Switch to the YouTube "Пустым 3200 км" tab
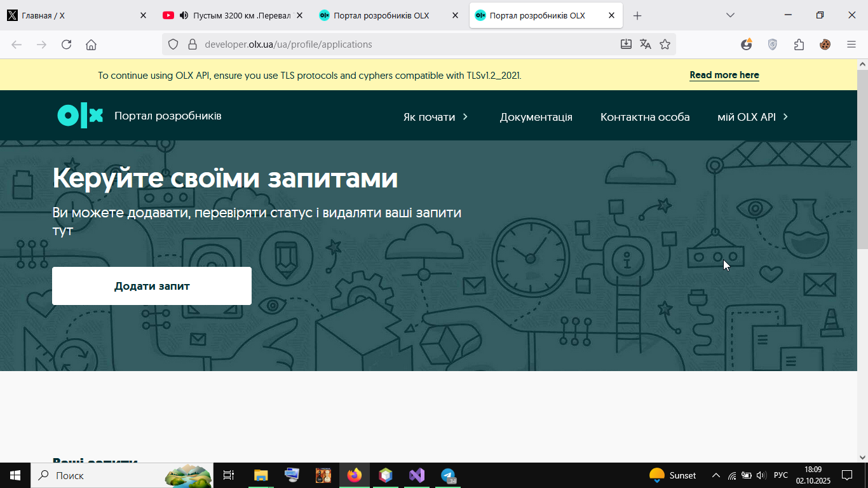The image size is (868, 488). coord(234,15)
